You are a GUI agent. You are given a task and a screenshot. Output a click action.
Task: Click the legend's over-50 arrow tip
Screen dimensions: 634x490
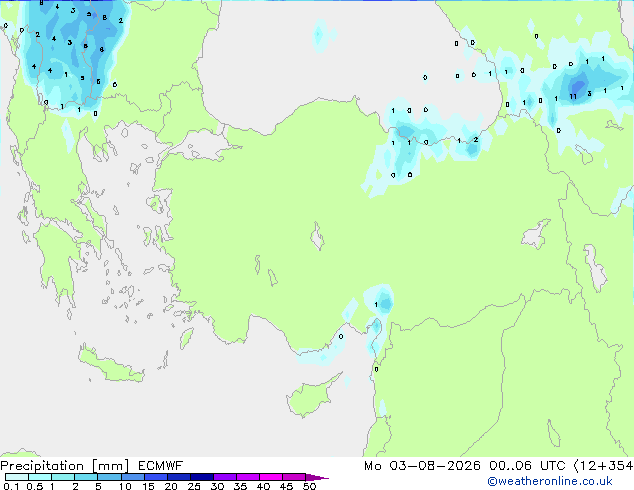tap(318, 477)
